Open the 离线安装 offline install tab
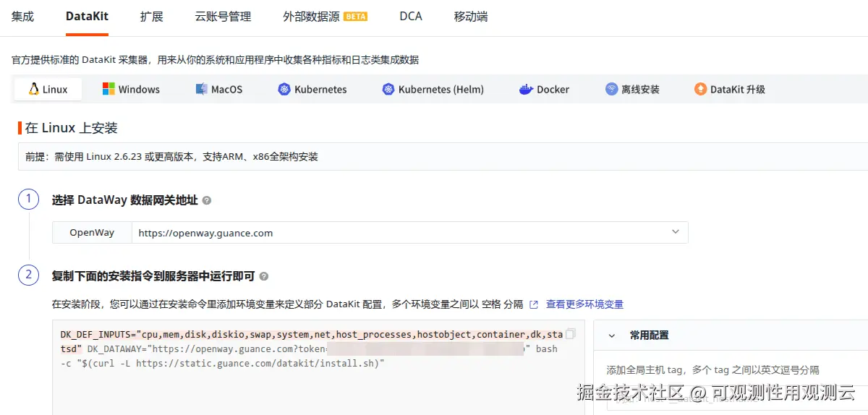 [x=632, y=90]
